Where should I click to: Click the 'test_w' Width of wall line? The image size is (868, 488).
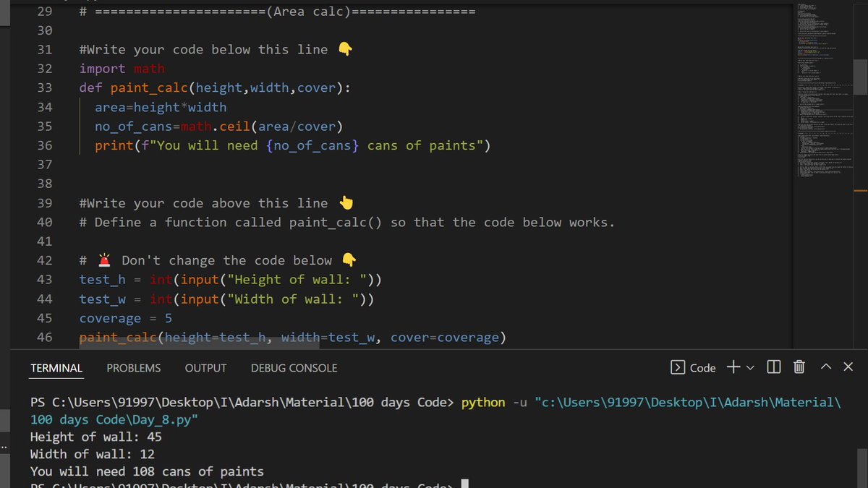click(x=226, y=299)
